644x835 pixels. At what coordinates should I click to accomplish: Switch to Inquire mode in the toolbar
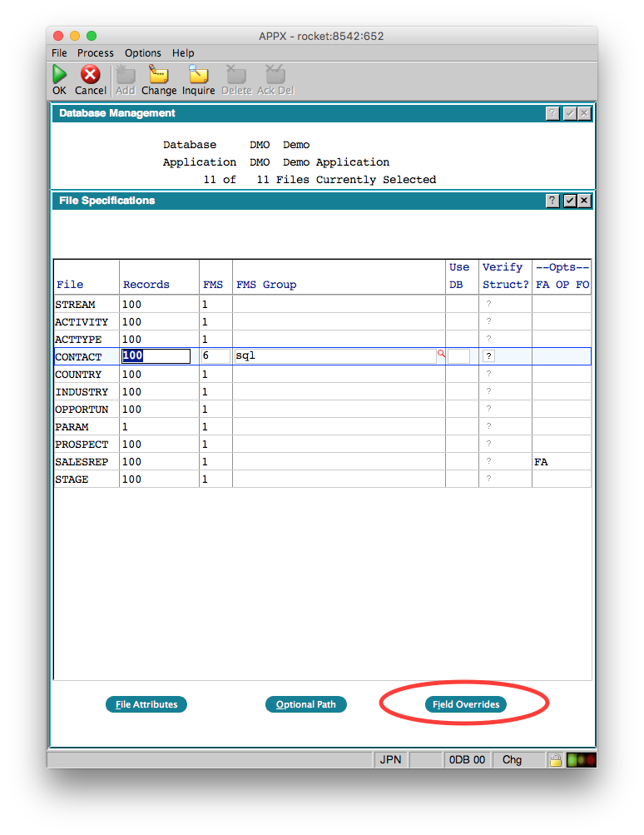click(x=198, y=76)
